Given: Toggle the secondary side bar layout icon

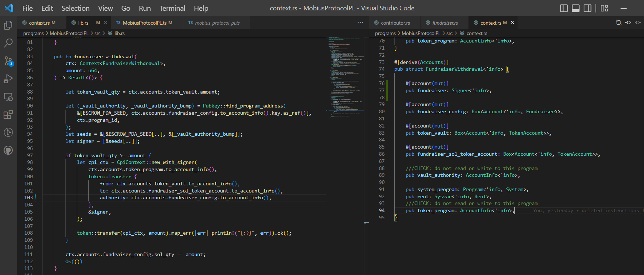Looking at the screenshot, I should pyautogui.click(x=588, y=8).
